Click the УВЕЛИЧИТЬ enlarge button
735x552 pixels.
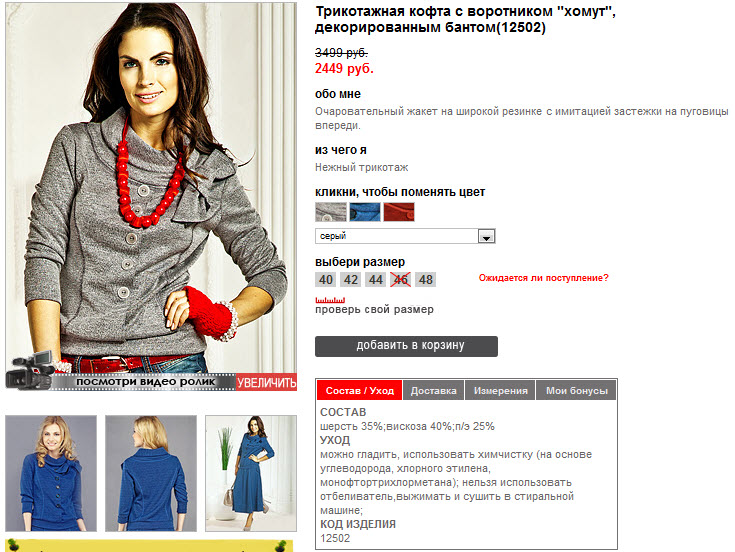pos(266,382)
